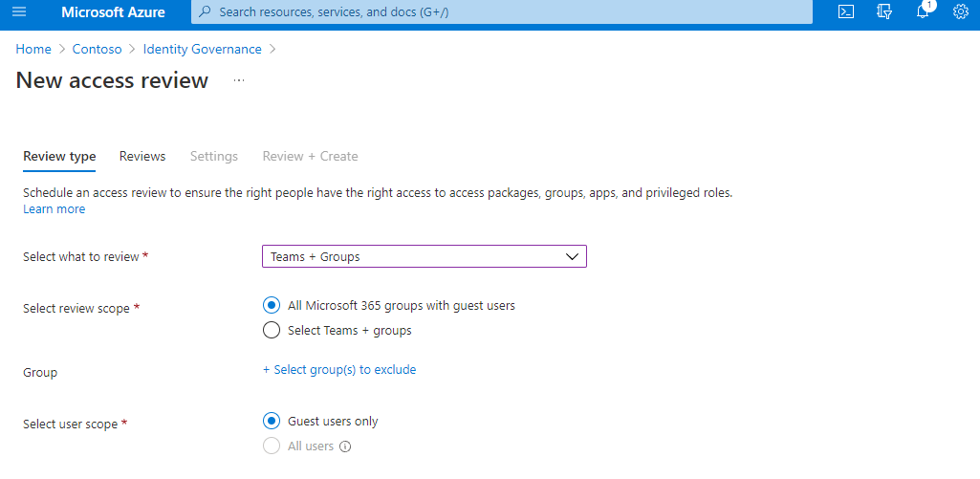Screen dimensions: 980x479
Task: Click the ellipsis next to New access review
Action: (239, 81)
